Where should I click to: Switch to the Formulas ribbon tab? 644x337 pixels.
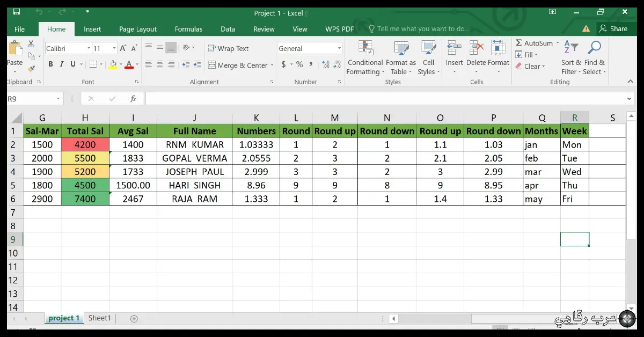(x=188, y=29)
